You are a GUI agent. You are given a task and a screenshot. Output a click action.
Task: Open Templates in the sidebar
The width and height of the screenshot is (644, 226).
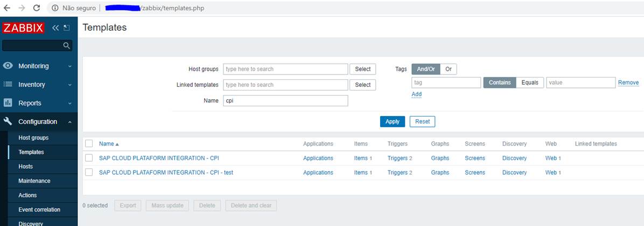[x=31, y=152]
